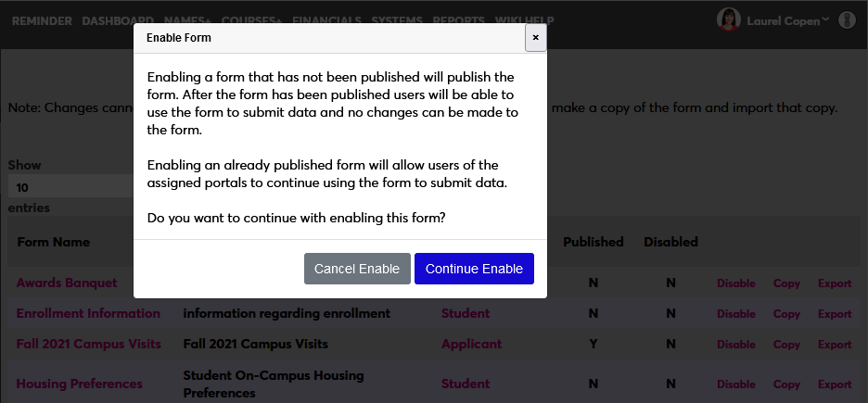Sort by the Disabled column header

point(670,242)
